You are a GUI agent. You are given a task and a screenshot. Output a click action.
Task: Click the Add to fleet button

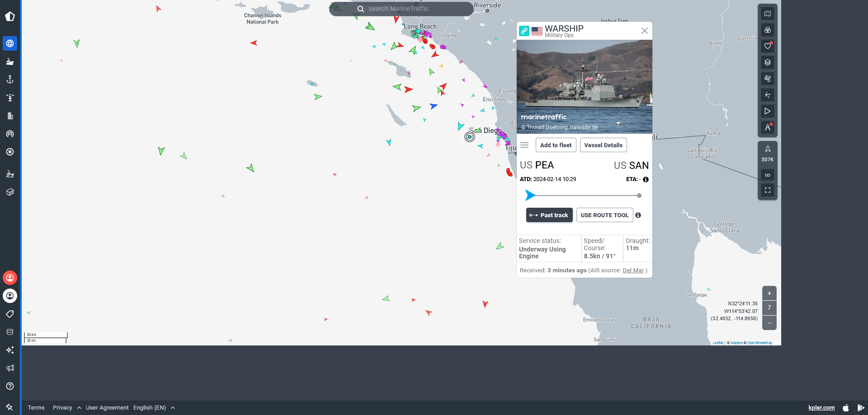[556, 145]
